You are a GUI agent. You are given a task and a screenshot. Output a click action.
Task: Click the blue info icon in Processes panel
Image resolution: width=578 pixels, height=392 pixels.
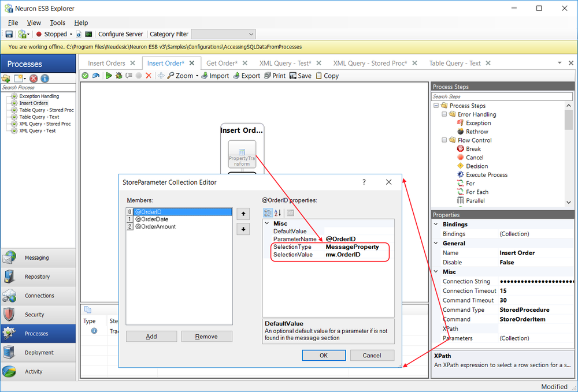(x=45, y=79)
